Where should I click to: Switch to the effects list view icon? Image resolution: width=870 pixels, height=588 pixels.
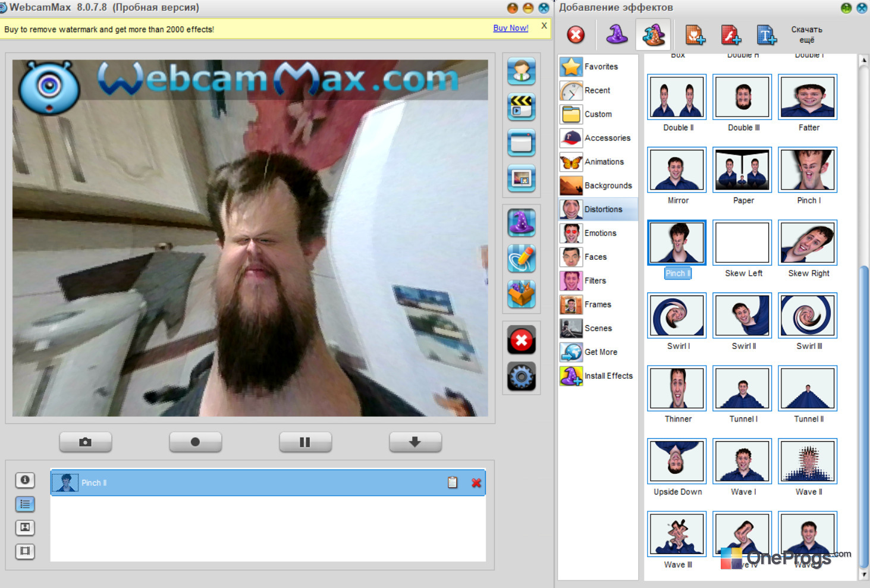click(25, 504)
